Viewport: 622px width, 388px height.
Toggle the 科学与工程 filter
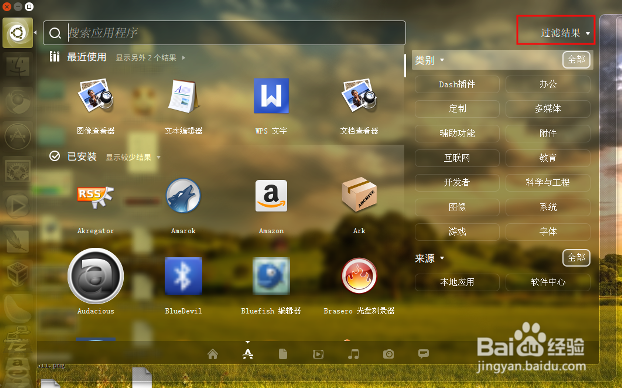coord(548,182)
